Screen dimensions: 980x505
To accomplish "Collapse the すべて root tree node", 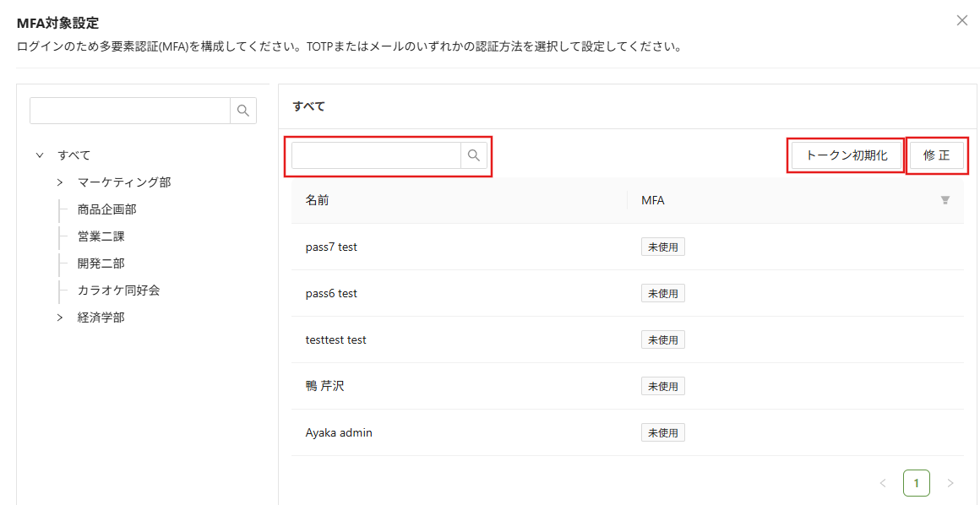I will (x=40, y=155).
